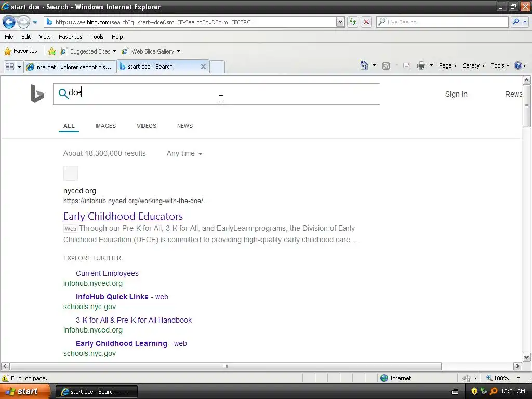Open the Edit menu

(x=26, y=37)
